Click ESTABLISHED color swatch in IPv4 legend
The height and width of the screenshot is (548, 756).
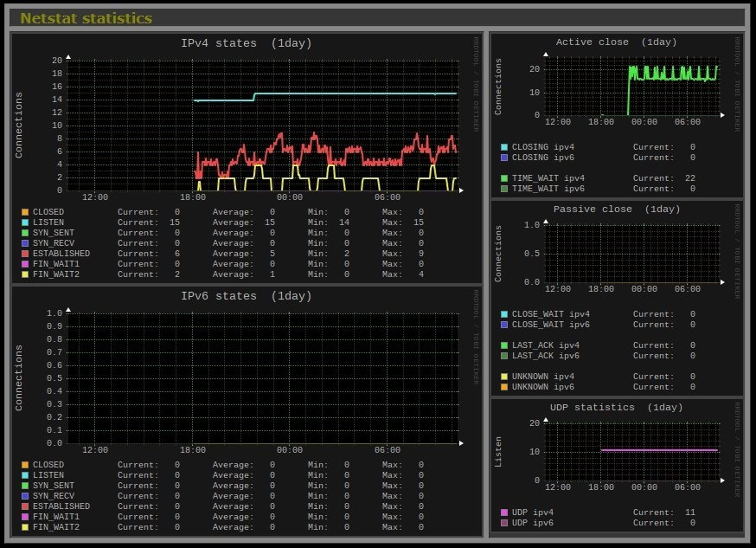click(x=26, y=254)
